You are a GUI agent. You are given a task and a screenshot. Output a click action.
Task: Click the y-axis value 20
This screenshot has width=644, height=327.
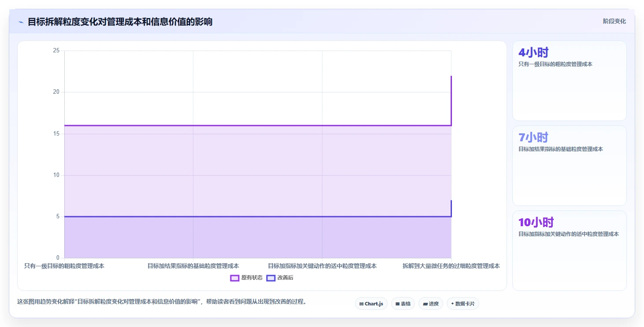(56, 92)
